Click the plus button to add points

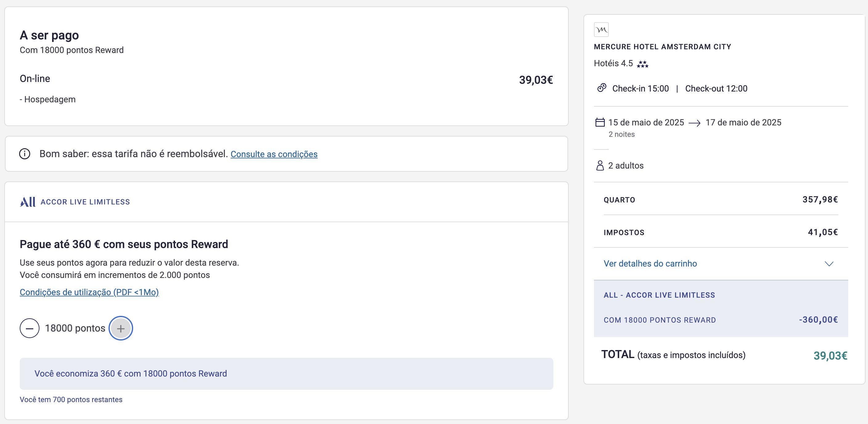coord(121,328)
